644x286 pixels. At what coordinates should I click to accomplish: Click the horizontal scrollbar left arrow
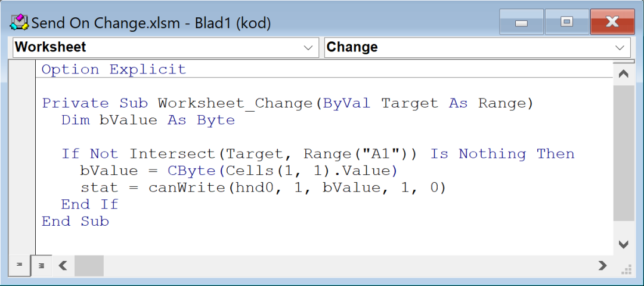[x=63, y=266]
